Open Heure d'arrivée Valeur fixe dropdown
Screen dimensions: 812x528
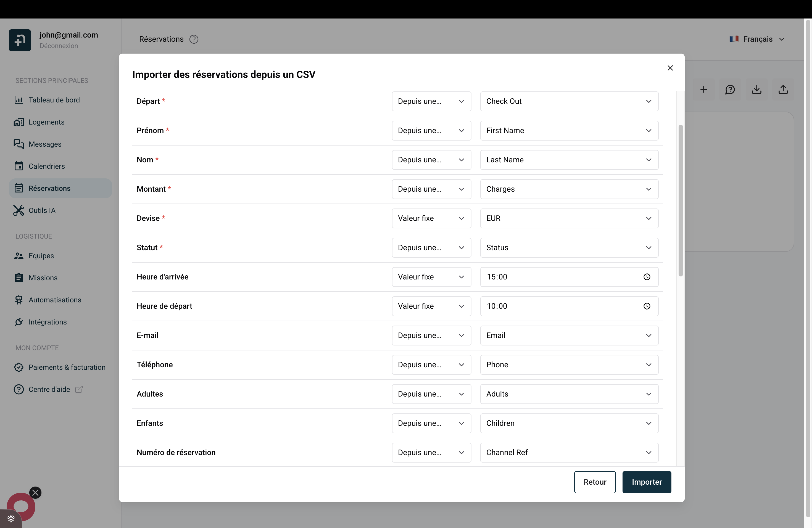pos(431,277)
